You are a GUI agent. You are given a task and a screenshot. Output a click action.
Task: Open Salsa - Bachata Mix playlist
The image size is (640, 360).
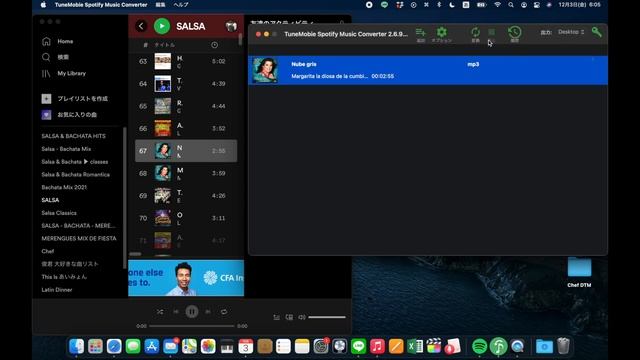pyautogui.click(x=66, y=149)
